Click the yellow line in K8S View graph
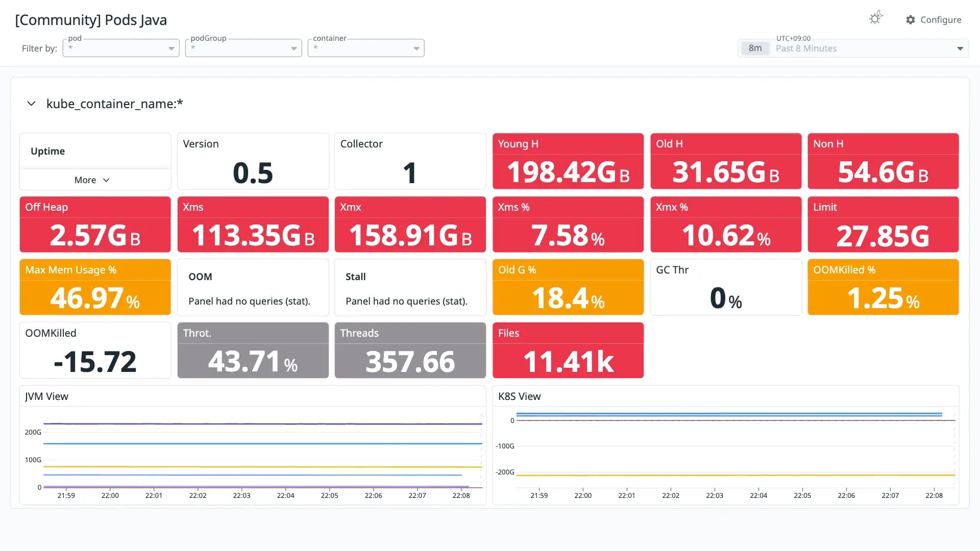Image resolution: width=980 pixels, height=551 pixels. click(735, 475)
